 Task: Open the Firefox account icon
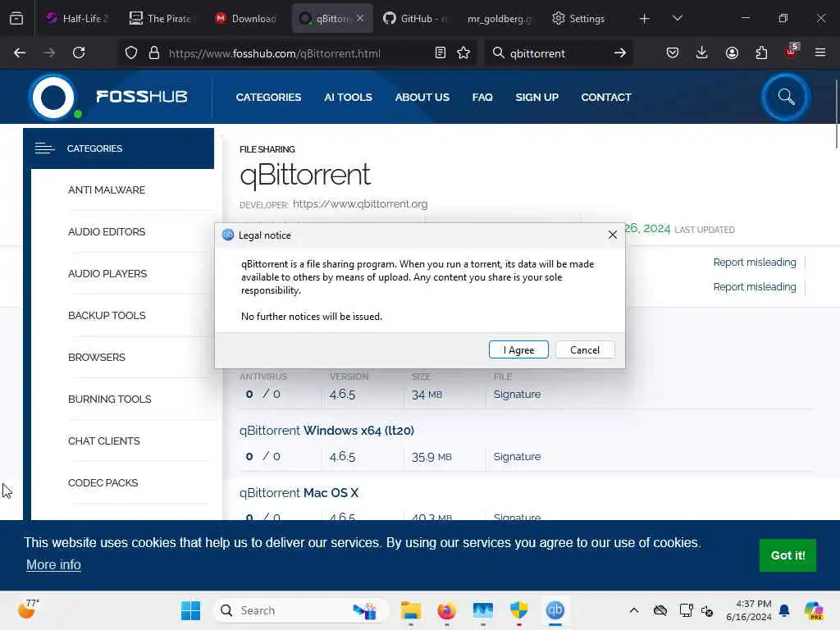click(x=732, y=53)
